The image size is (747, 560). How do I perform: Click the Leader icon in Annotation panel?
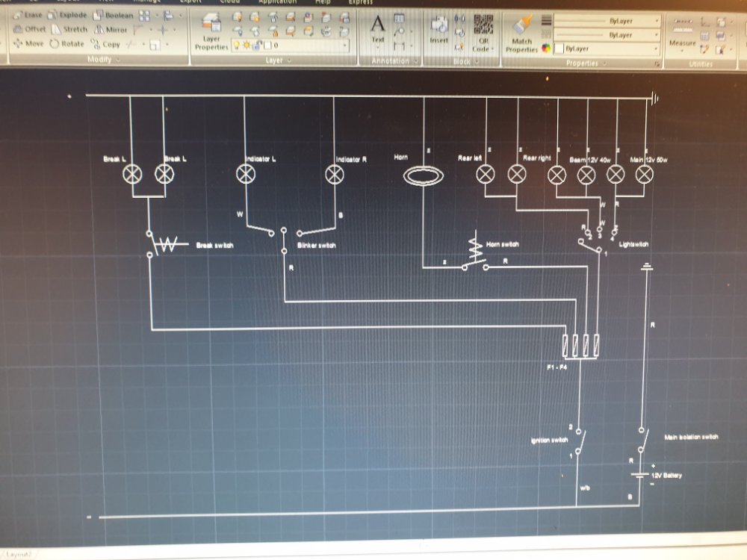pyautogui.click(x=399, y=32)
